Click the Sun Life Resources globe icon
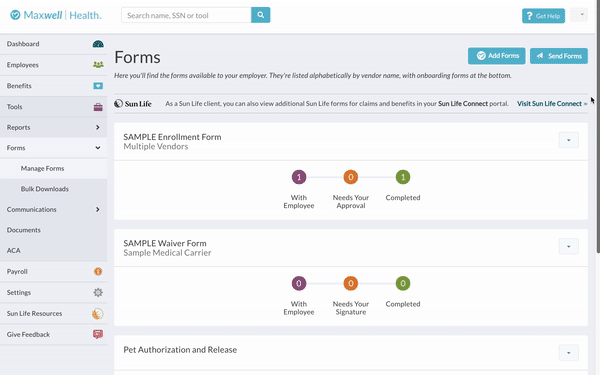This screenshot has width=600, height=375. pyautogui.click(x=98, y=314)
